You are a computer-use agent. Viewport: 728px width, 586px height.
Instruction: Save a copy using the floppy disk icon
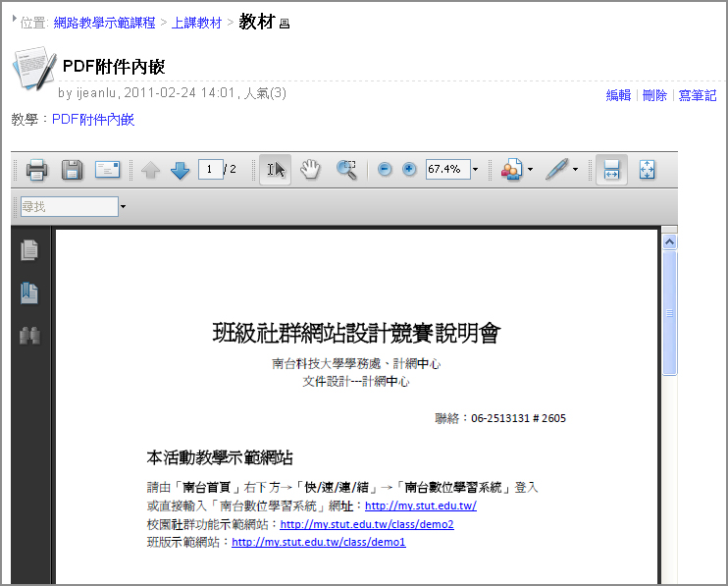72,170
